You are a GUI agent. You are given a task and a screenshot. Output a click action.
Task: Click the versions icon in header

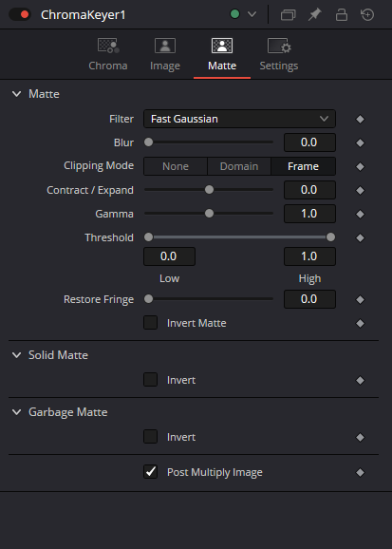pos(288,14)
